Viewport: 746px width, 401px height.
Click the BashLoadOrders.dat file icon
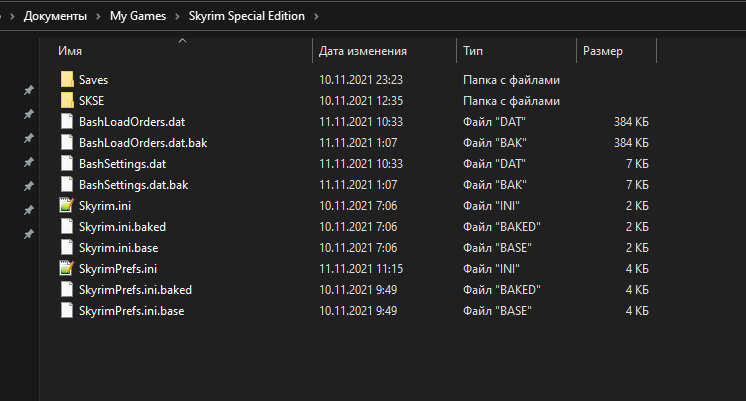pos(67,121)
